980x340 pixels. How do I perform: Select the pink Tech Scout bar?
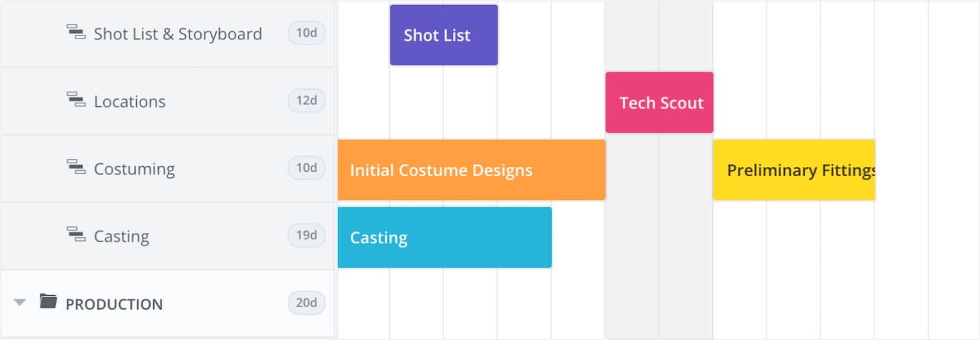(x=659, y=102)
